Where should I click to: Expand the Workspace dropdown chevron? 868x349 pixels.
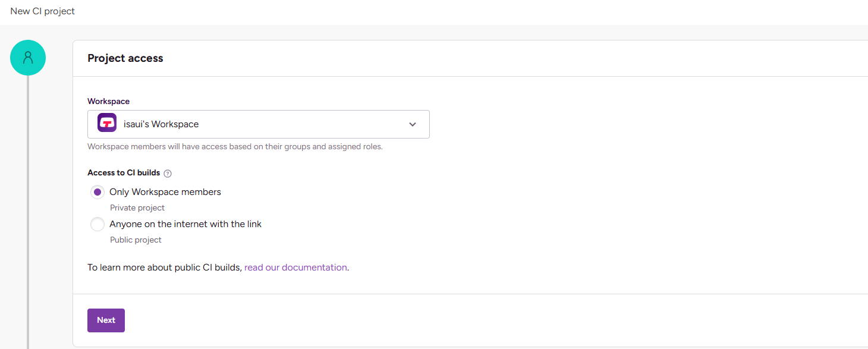413,124
